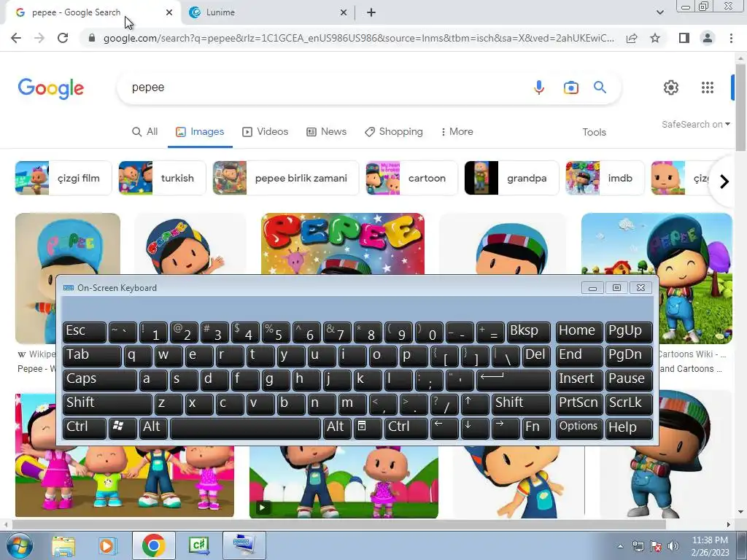The height and width of the screenshot is (560, 747).
Task: Toggle the right Alt key
Action: click(337, 427)
